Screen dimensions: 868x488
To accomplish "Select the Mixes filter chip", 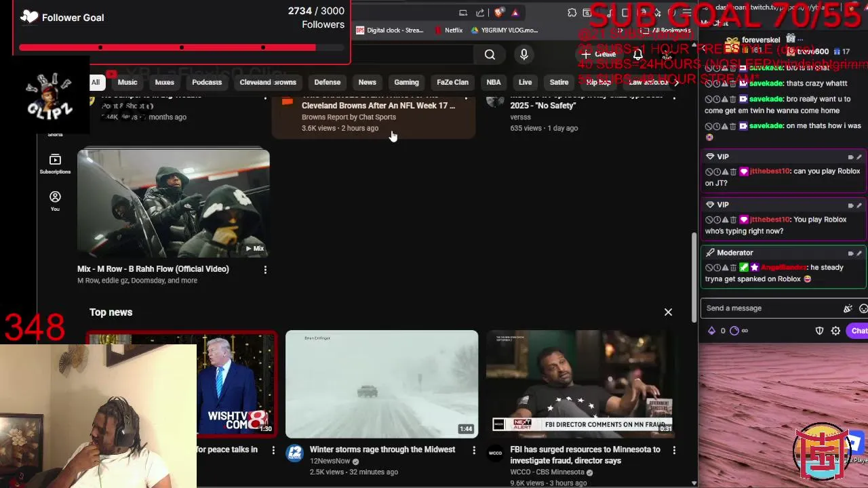I will coord(165,83).
